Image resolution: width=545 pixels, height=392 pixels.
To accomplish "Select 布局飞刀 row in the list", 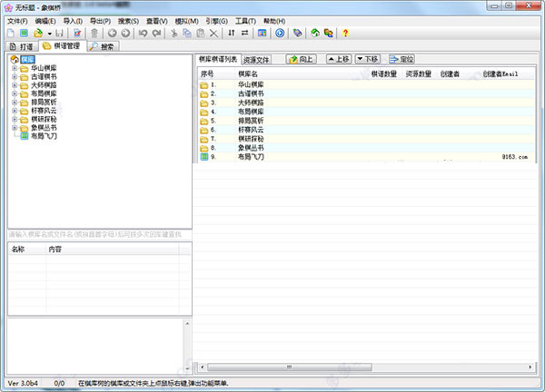I will 251,157.
